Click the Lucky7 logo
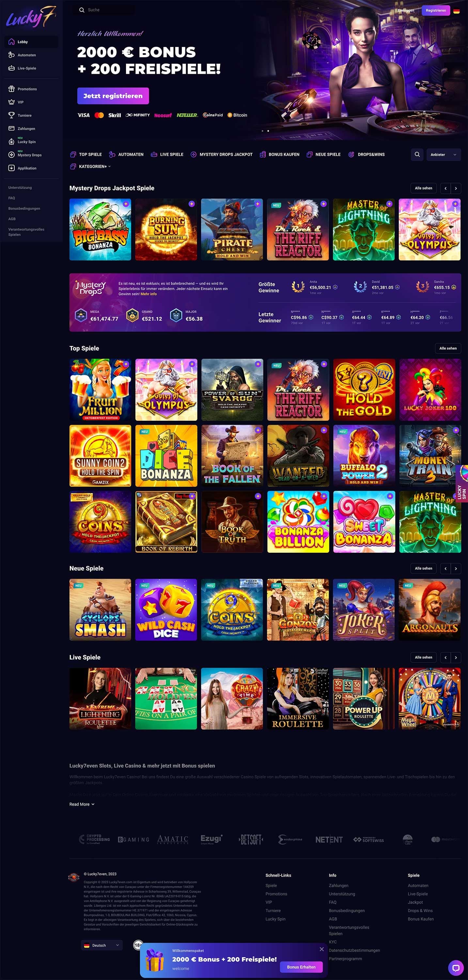468x980 pixels. tap(31, 17)
